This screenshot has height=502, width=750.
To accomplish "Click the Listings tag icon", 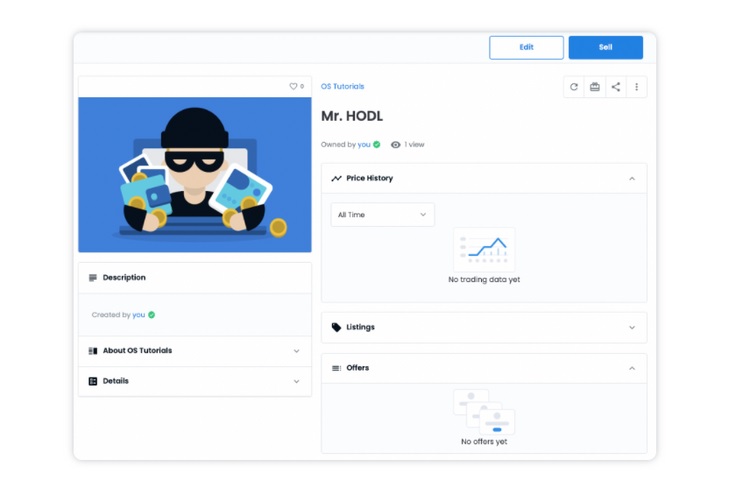I will click(336, 327).
